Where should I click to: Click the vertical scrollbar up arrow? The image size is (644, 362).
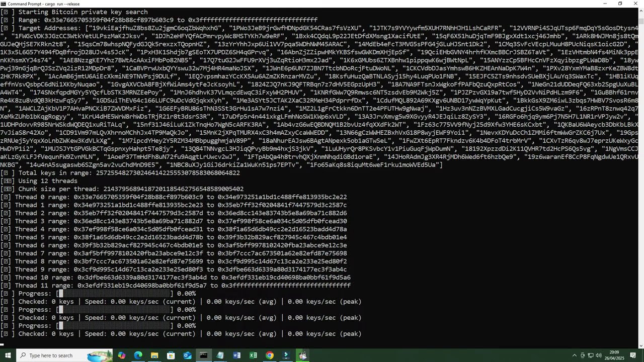point(640,10)
